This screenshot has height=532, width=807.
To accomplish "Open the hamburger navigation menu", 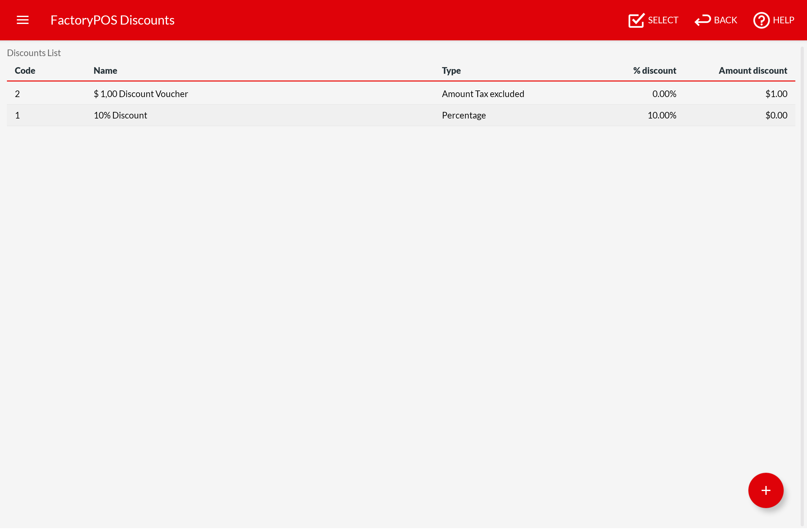I will (x=23, y=20).
